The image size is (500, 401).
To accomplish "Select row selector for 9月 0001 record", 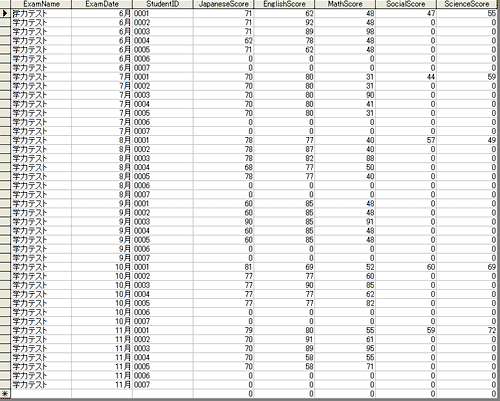I will 5,204.
